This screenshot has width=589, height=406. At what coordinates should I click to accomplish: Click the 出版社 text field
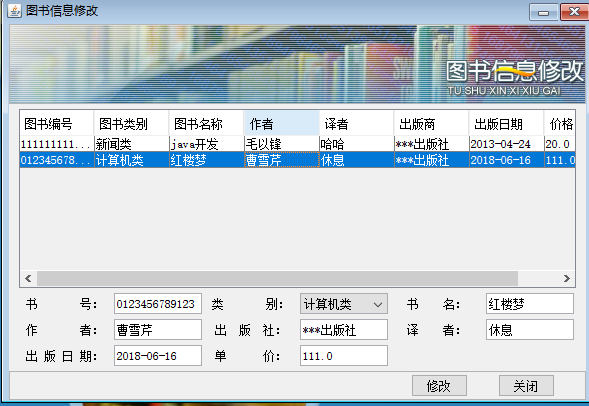coord(344,330)
